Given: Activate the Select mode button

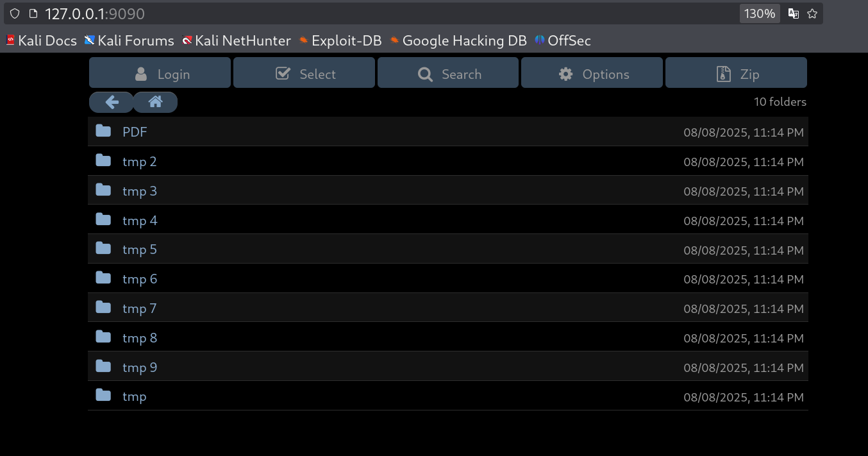Looking at the screenshot, I should coord(304,72).
